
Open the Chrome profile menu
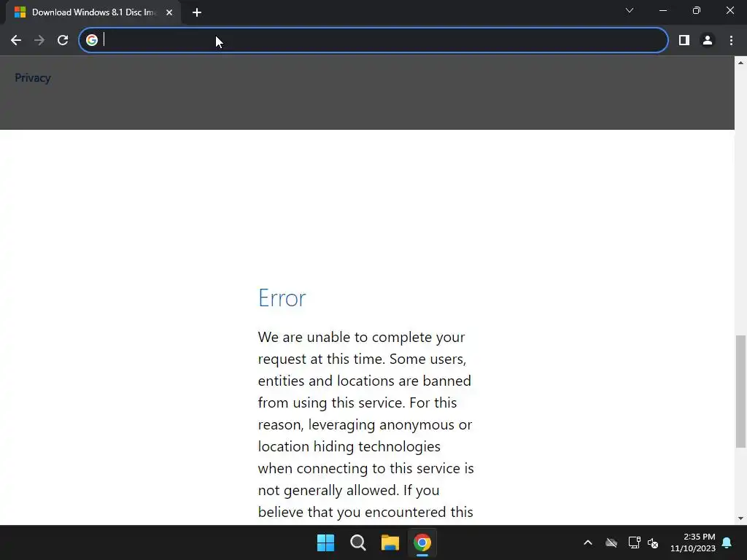tap(708, 41)
